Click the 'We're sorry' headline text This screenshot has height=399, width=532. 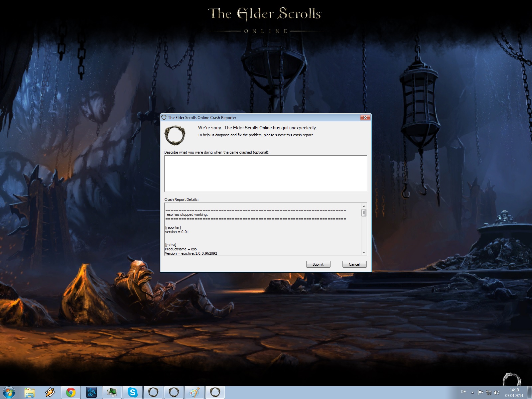(x=257, y=128)
